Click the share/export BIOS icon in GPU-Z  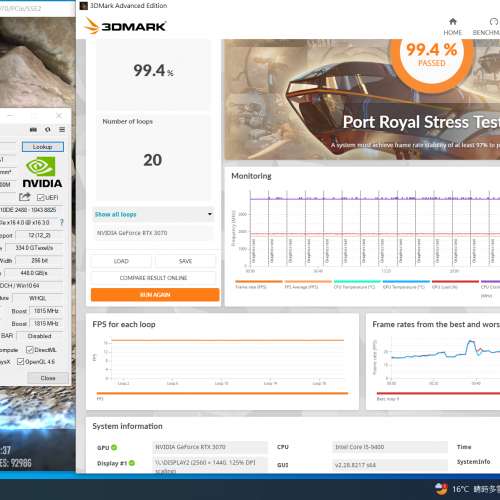24,197
